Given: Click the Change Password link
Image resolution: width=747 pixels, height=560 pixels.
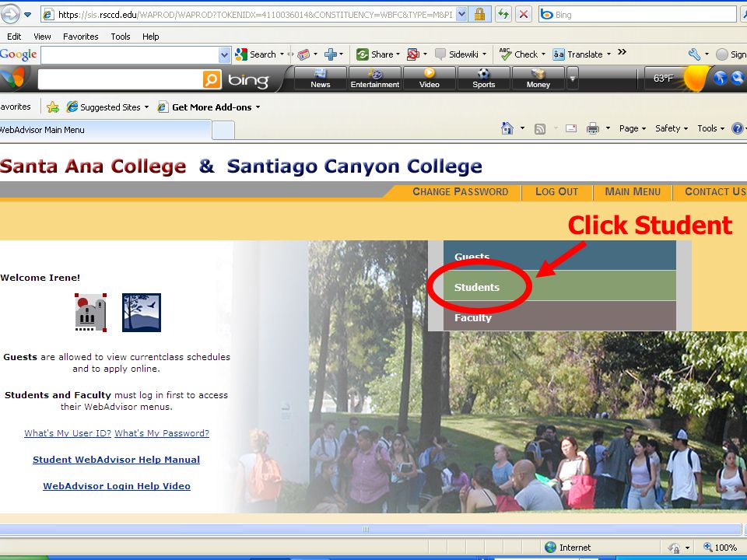Looking at the screenshot, I should 460,191.
